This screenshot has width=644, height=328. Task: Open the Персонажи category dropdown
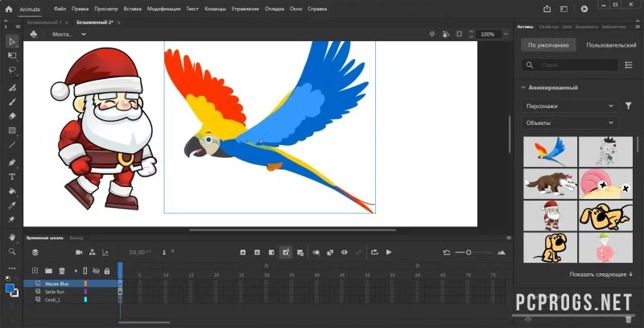[569, 106]
